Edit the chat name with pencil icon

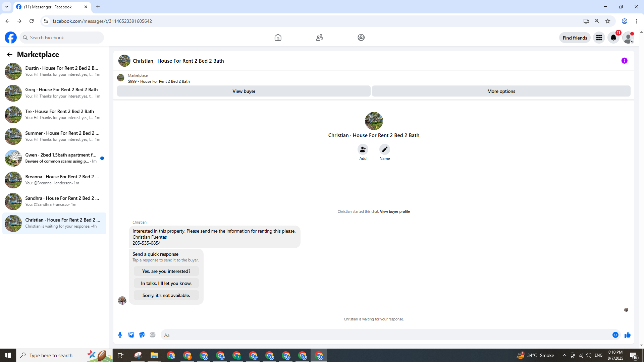385,149
